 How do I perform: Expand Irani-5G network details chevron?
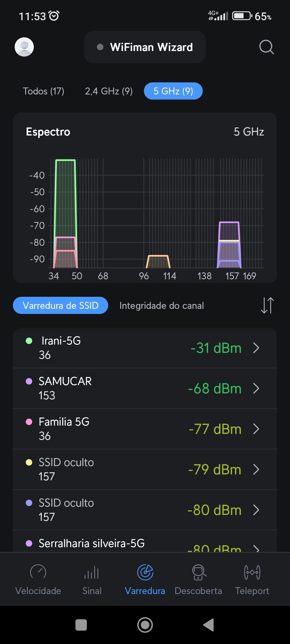click(256, 348)
